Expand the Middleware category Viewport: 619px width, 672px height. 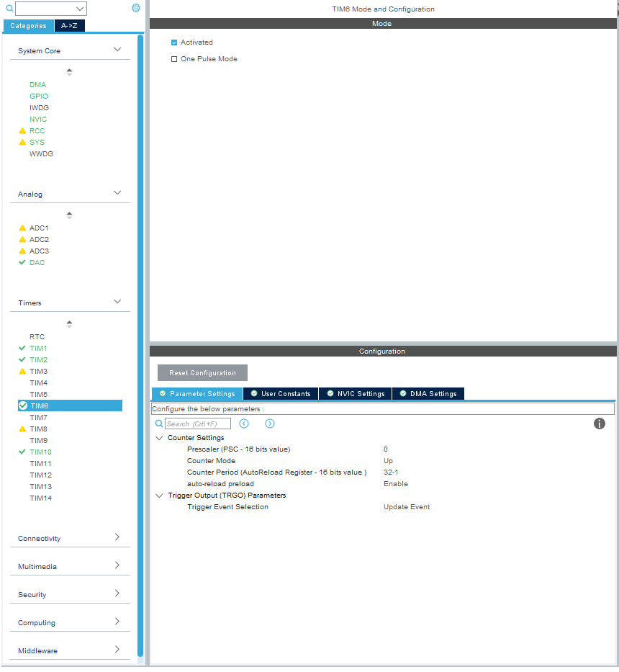(117, 649)
